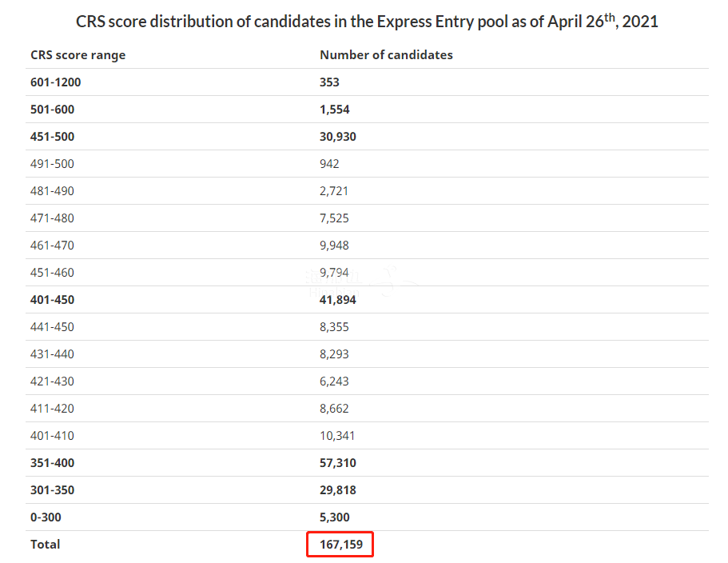Click the 9,948 candidates number
This screenshot has width=728, height=563.
(334, 246)
